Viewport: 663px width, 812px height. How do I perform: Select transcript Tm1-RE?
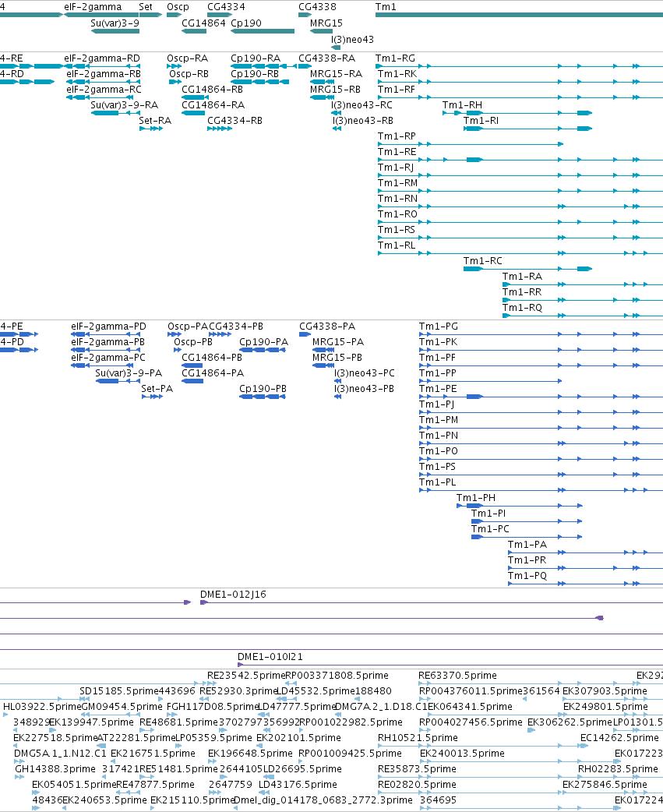(x=520, y=160)
